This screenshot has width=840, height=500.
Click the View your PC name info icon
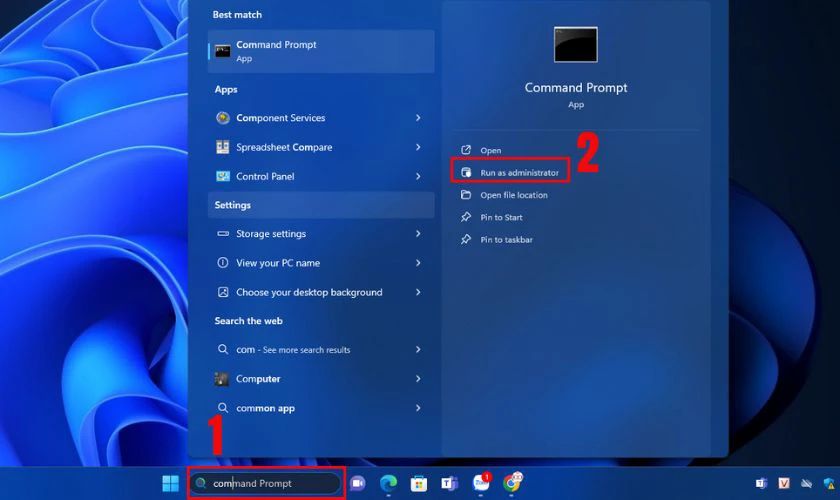coord(223,263)
